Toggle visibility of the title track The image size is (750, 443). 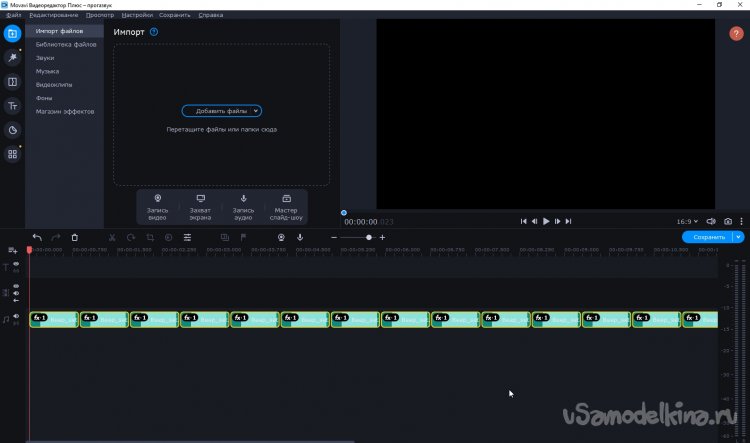(x=16, y=264)
